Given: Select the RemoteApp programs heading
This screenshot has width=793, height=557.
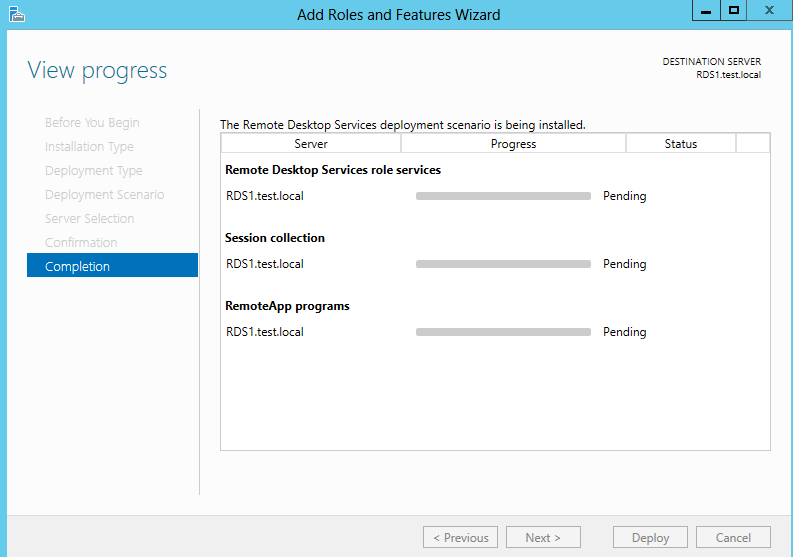Looking at the screenshot, I should click(287, 306).
